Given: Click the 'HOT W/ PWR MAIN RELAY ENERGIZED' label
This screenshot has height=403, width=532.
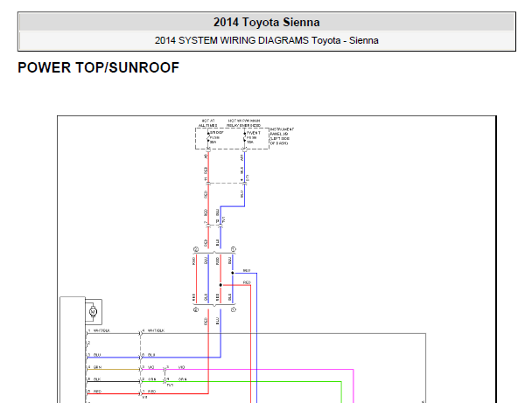Looking at the screenshot, I should tap(244, 123).
